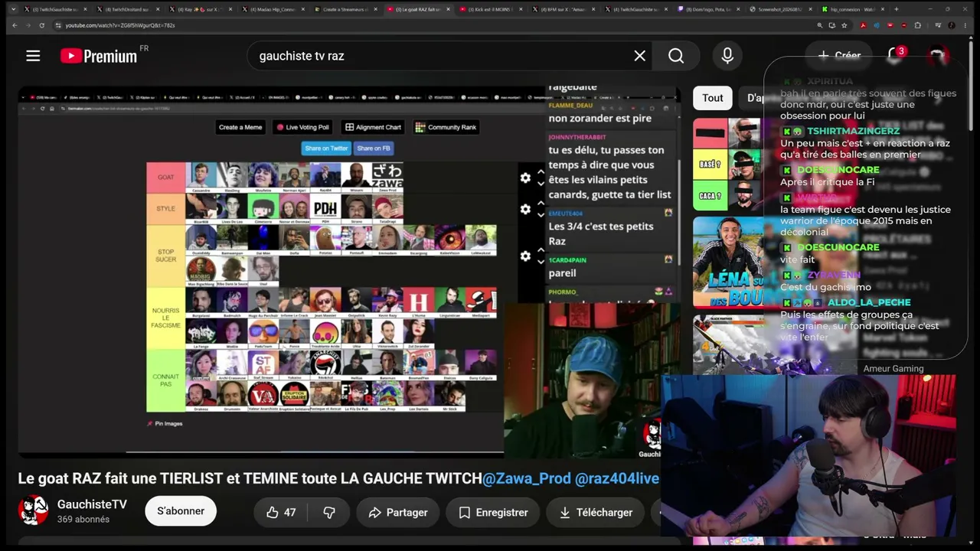This screenshot has height=551, width=980.
Task: Move the STYLE tier row up
Action: (541, 203)
